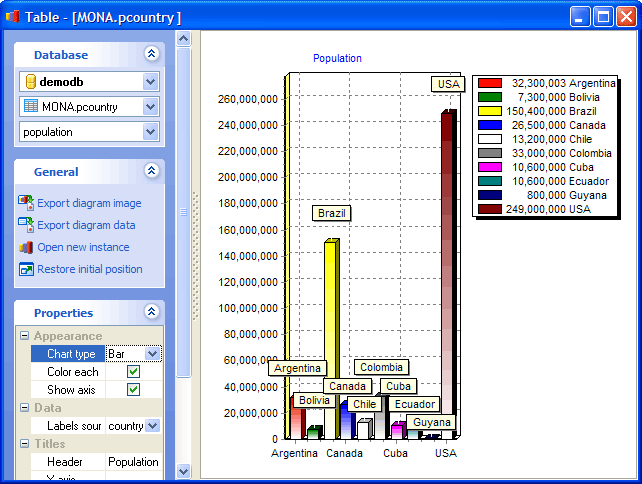Click the sidebar scrollbar down arrow

tap(183, 470)
